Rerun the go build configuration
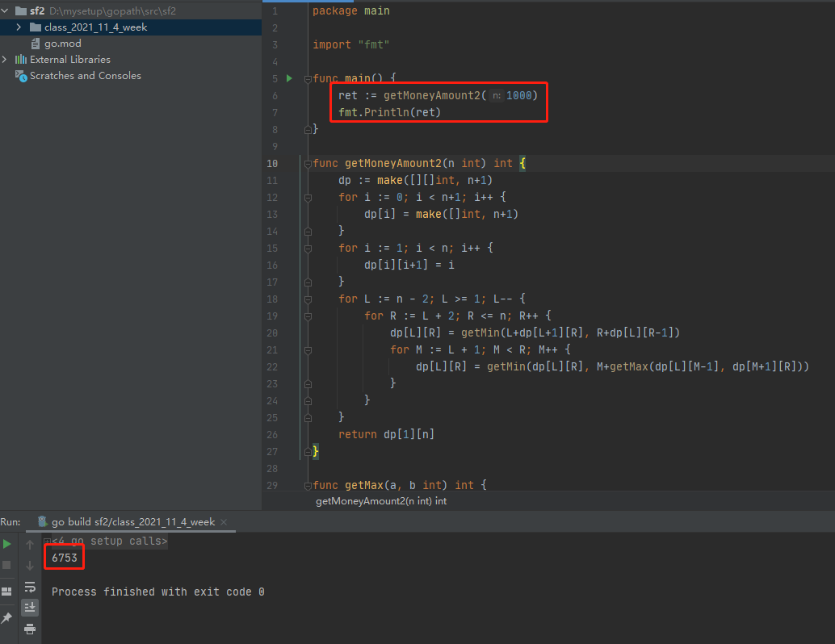This screenshot has height=644, width=835. point(7,544)
